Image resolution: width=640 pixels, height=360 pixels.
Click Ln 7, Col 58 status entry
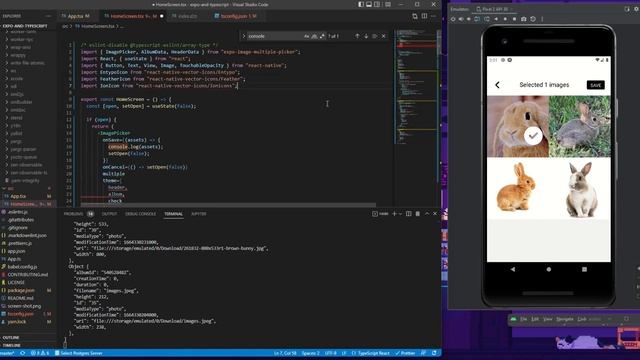pyautogui.click(x=285, y=353)
